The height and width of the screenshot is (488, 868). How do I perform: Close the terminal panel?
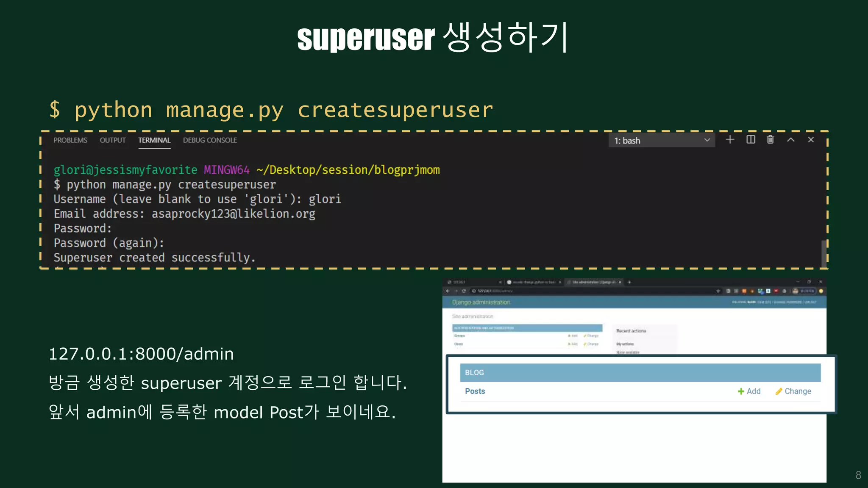pos(811,139)
